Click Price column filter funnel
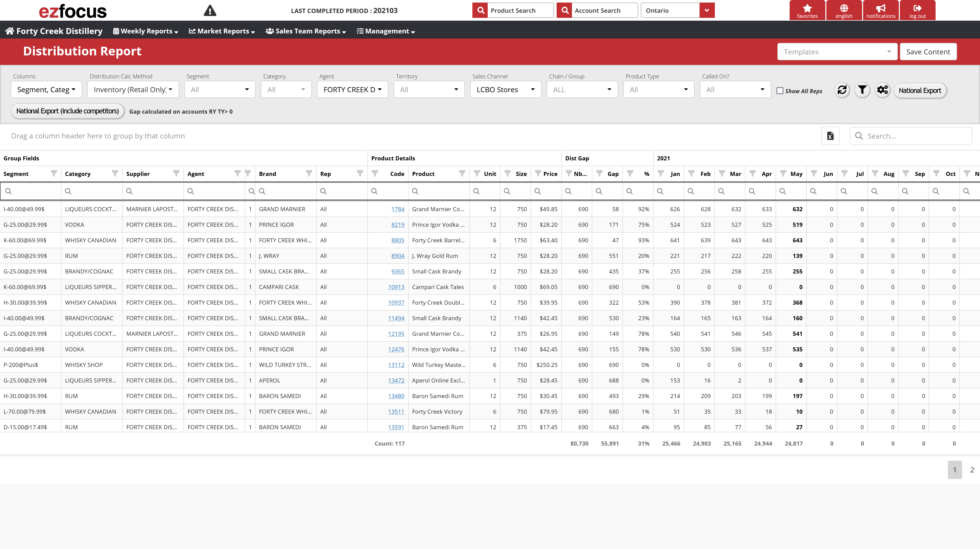 click(x=538, y=174)
